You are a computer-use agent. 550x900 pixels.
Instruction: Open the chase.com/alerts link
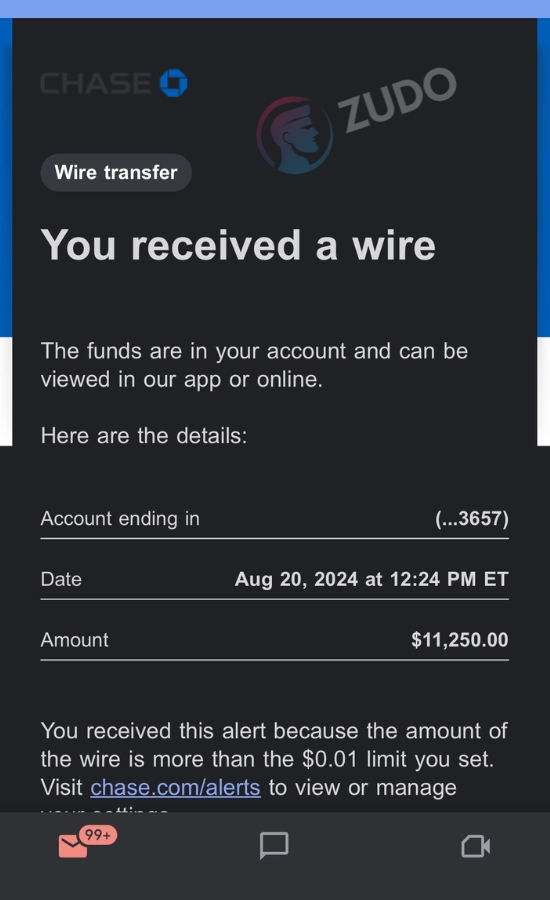[x=175, y=788]
